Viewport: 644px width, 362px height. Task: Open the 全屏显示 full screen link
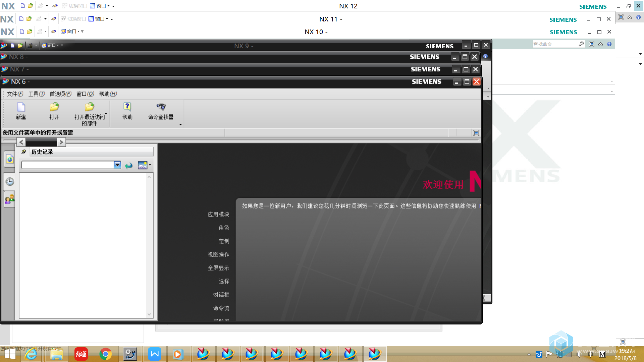218,268
